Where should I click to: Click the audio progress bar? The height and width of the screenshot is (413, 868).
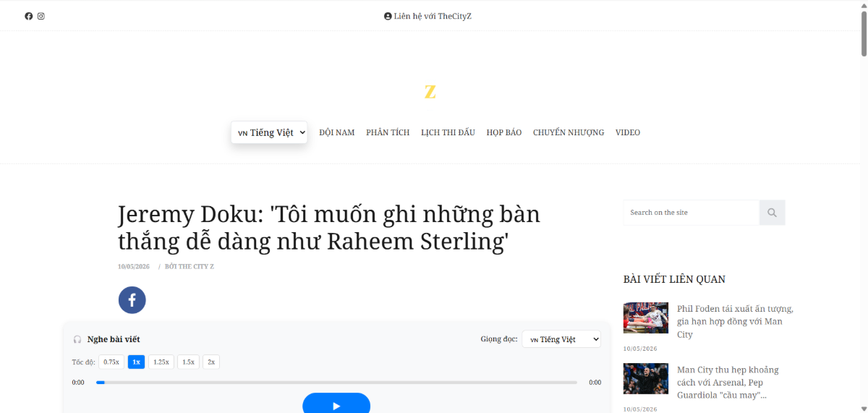pos(336,382)
